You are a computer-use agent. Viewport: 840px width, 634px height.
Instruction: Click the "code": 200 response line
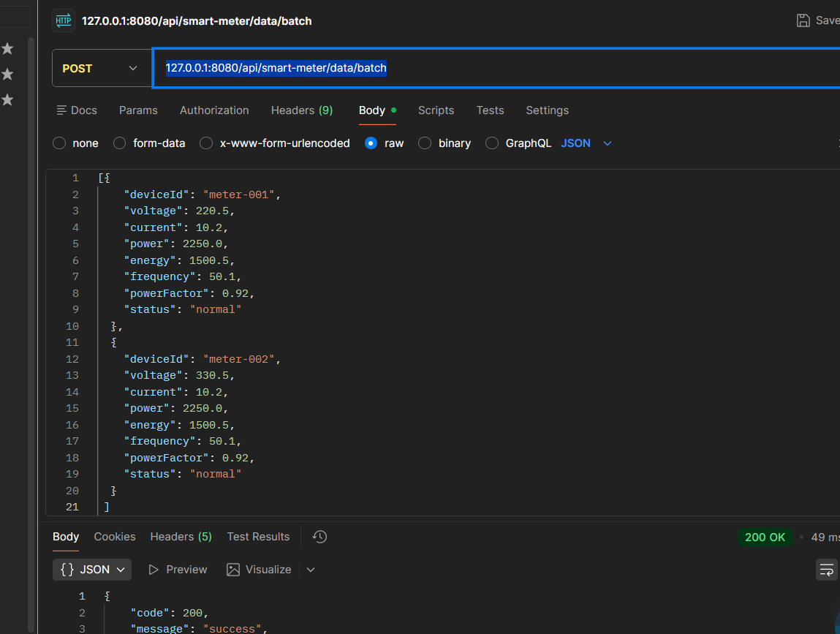169,613
